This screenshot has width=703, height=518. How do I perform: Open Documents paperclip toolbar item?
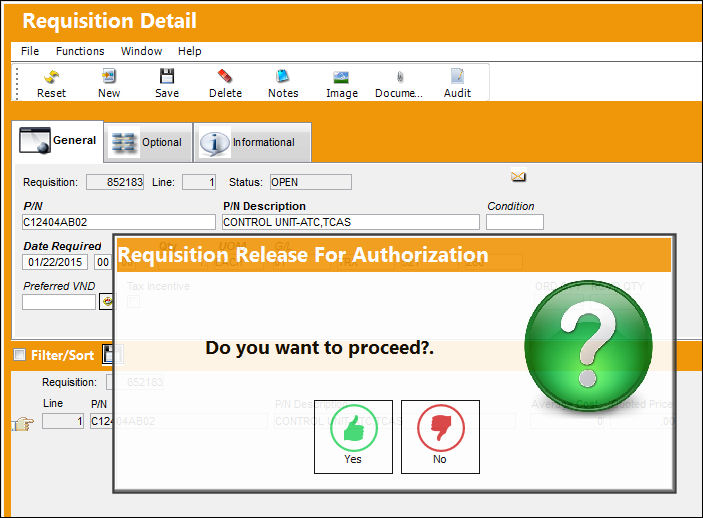point(399,83)
